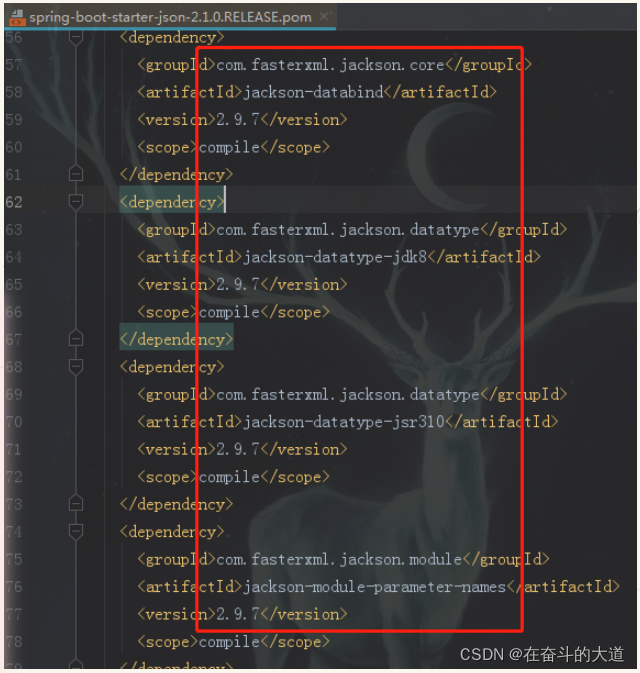Collapse the dependency block at line 56
Screen dimensions: 640x673
(x=76, y=38)
